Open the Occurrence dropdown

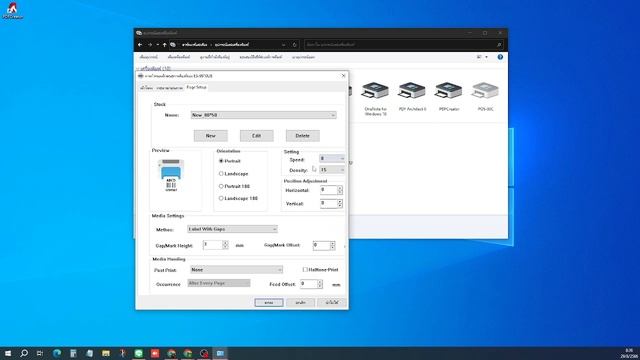click(219, 283)
